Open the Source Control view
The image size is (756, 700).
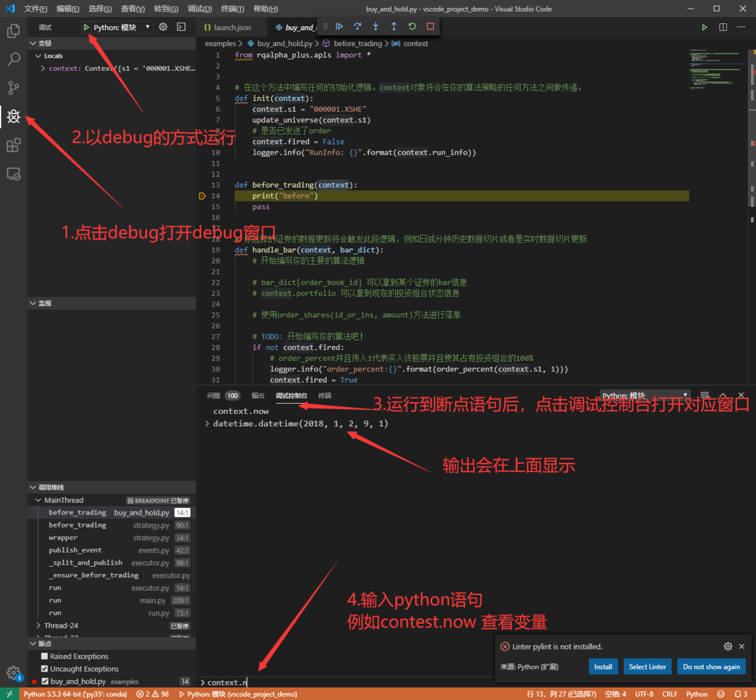(x=13, y=88)
